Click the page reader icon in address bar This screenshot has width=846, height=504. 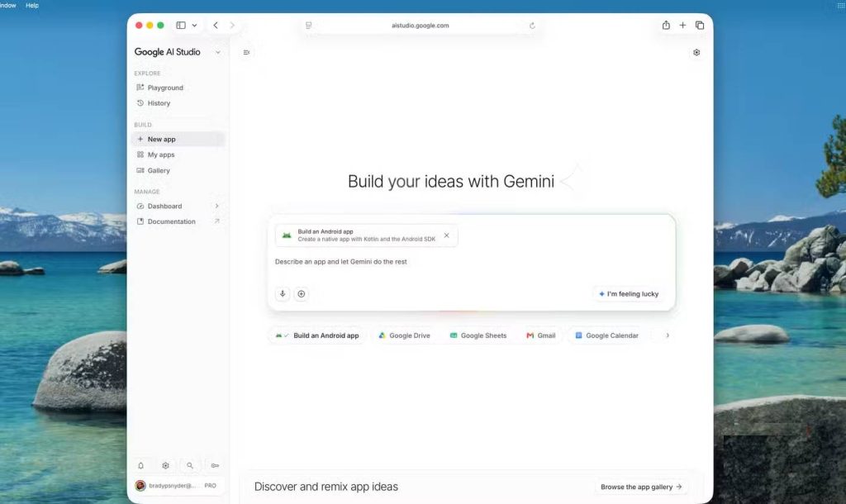309,26
